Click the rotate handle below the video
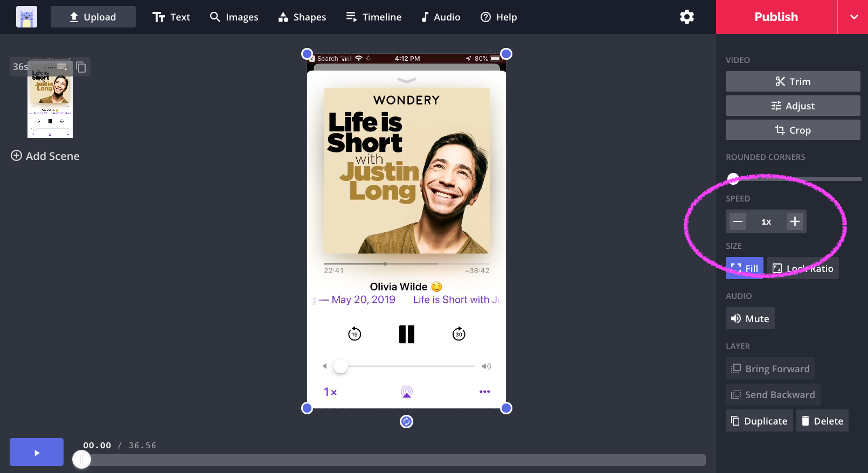The height and width of the screenshot is (473, 868). (406, 421)
